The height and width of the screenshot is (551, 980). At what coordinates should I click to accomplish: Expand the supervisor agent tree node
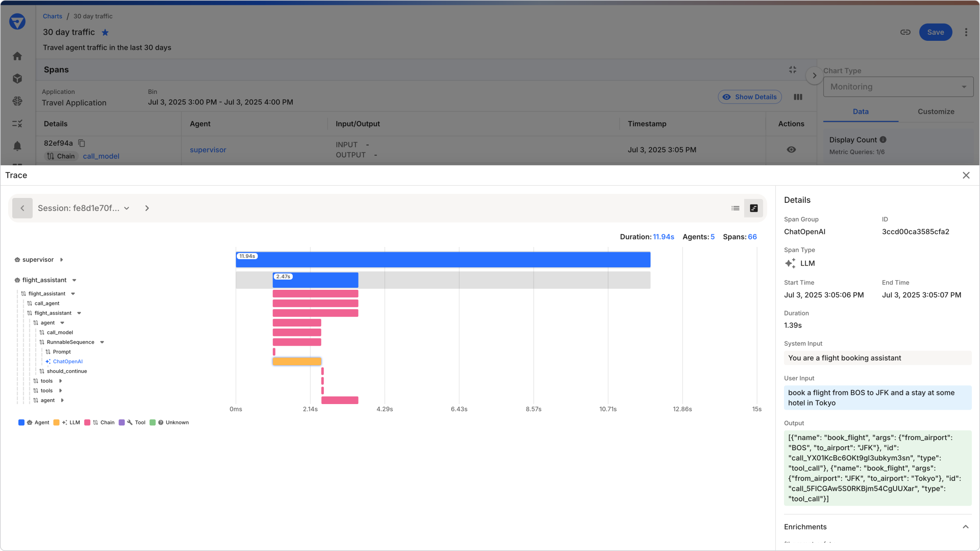[x=62, y=260]
